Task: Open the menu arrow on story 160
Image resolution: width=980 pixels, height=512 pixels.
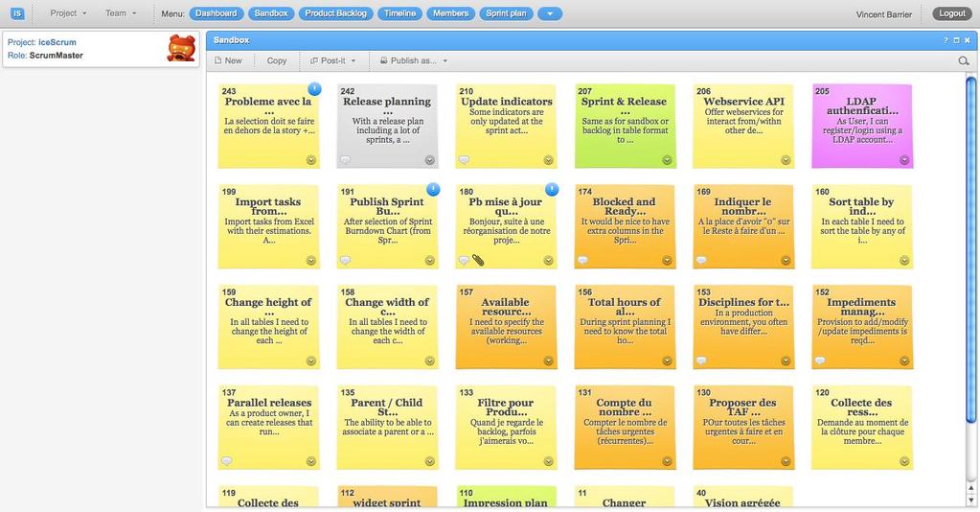Action: click(x=904, y=261)
